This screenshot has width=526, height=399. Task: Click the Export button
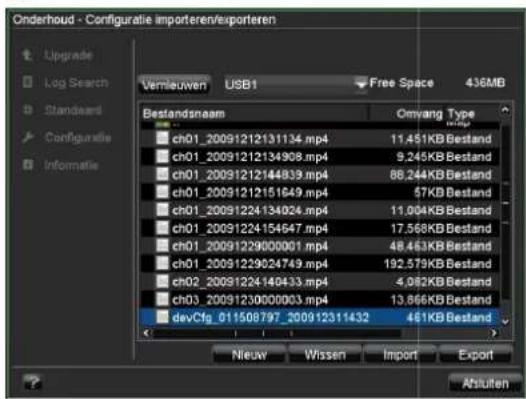(x=475, y=355)
